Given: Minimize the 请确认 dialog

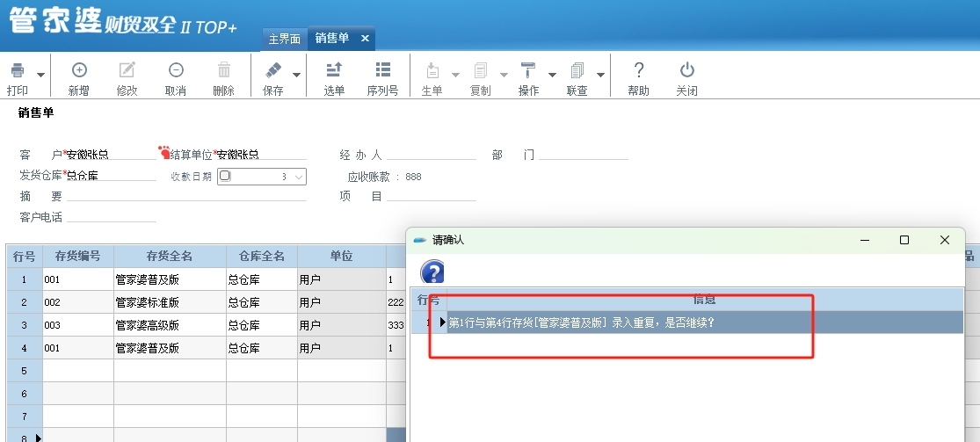Looking at the screenshot, I should point(866,240).
